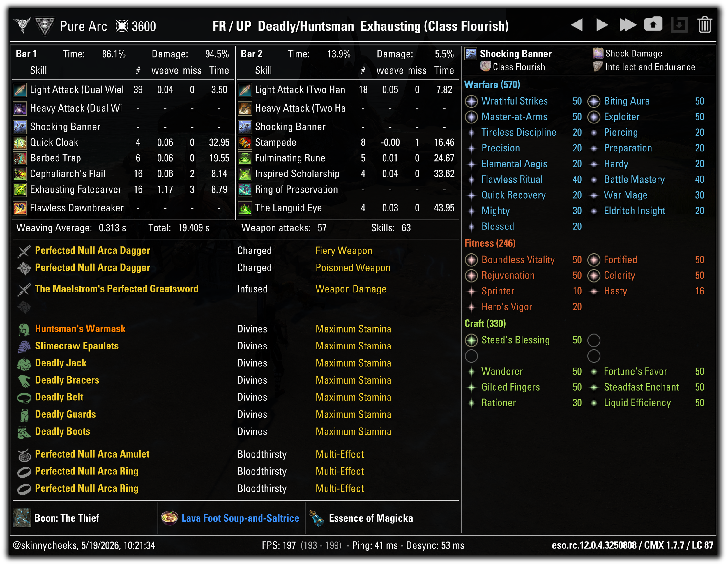The height and width of the screenshot is (565, 728).
Task: Click the Lava Foot Soup-and-Saltrice link
Action: click(240, 518)
